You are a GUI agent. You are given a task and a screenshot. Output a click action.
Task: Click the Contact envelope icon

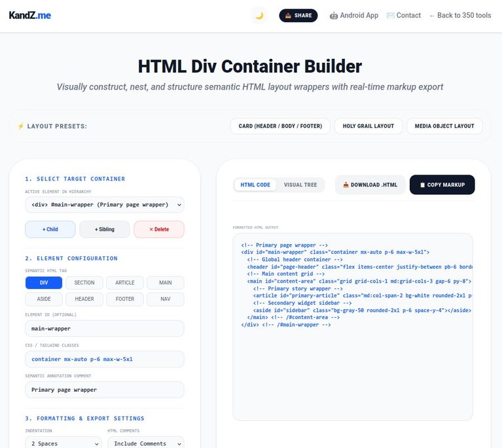click(x=391, y=15)
